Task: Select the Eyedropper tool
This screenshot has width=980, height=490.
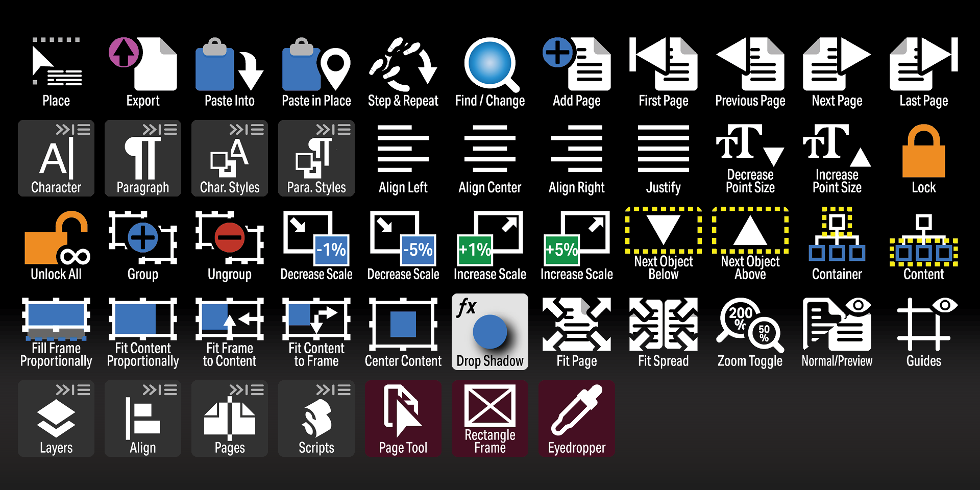Action: [577, 419]
